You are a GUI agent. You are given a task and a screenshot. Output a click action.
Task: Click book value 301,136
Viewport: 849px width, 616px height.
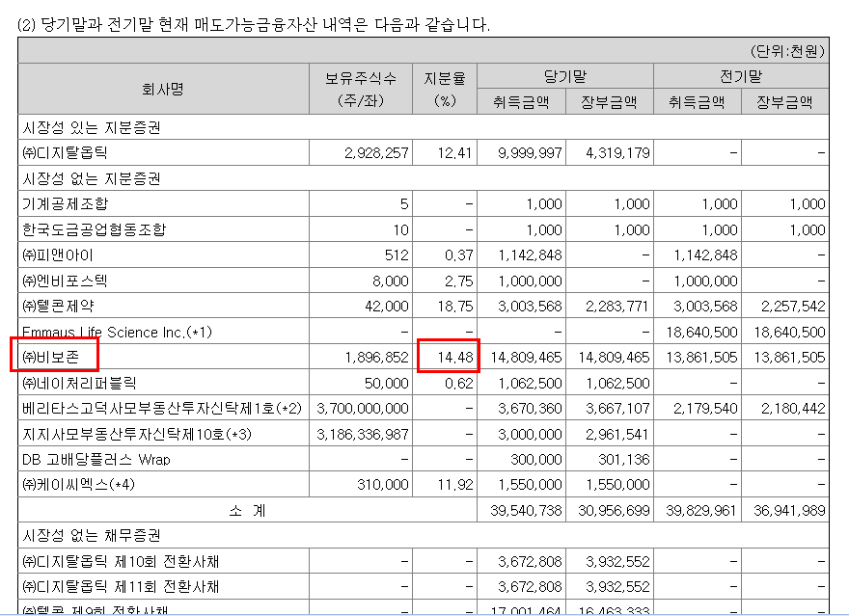click(x=624, y=460)
